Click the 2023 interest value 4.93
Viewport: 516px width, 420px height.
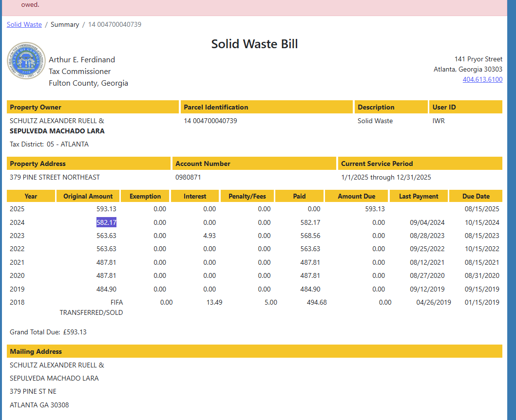pyautogui.click(x=210, y=236)
